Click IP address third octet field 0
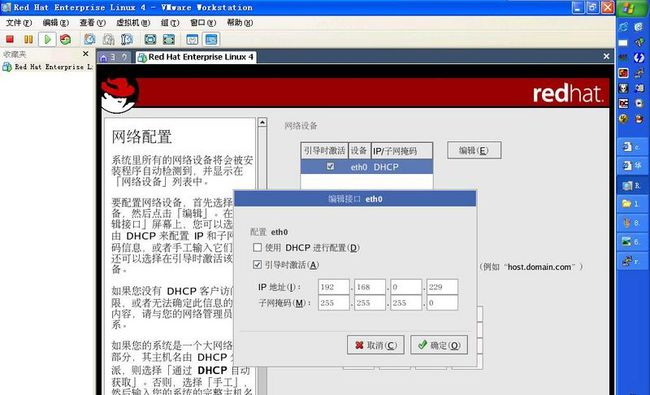This screenshot has height=395, width=650. click(406, 287)
